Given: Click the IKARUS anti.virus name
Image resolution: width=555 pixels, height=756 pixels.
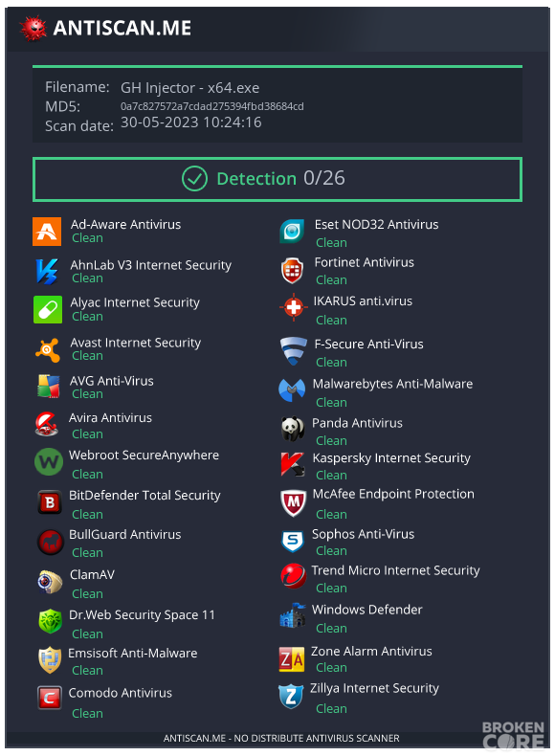Looking at the screenshot, I should (x=363, y=300).
